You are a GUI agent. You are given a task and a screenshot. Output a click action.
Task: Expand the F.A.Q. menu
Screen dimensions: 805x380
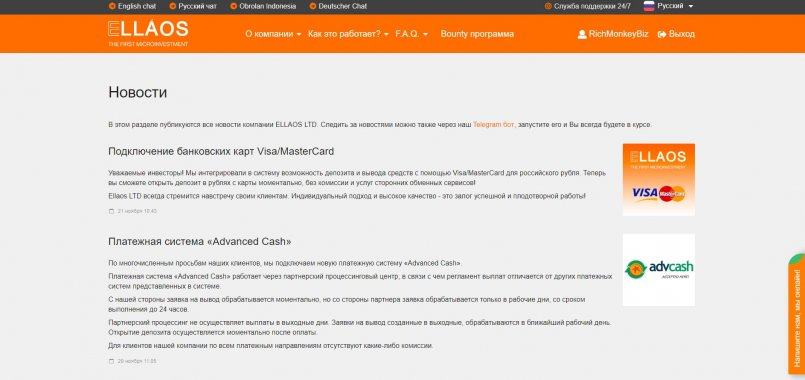pos(412,34)
